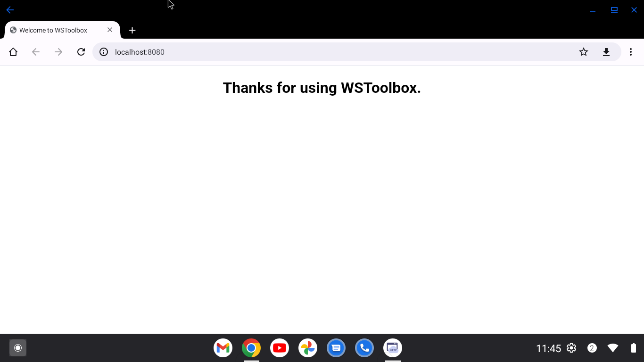This screenshot has width=644, height=362.
Task: Open Google Photos from the taskbar
Action: click(308, 348)
